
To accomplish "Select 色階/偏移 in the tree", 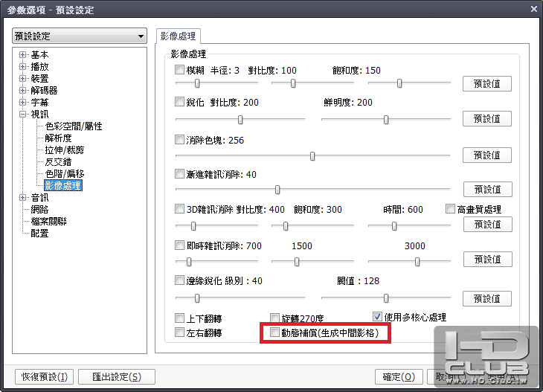I will click(65, 174).
